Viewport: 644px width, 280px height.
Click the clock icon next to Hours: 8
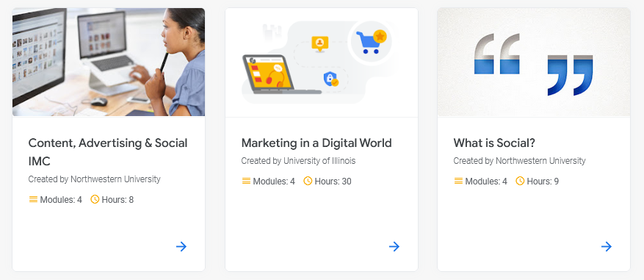(95, 199)
